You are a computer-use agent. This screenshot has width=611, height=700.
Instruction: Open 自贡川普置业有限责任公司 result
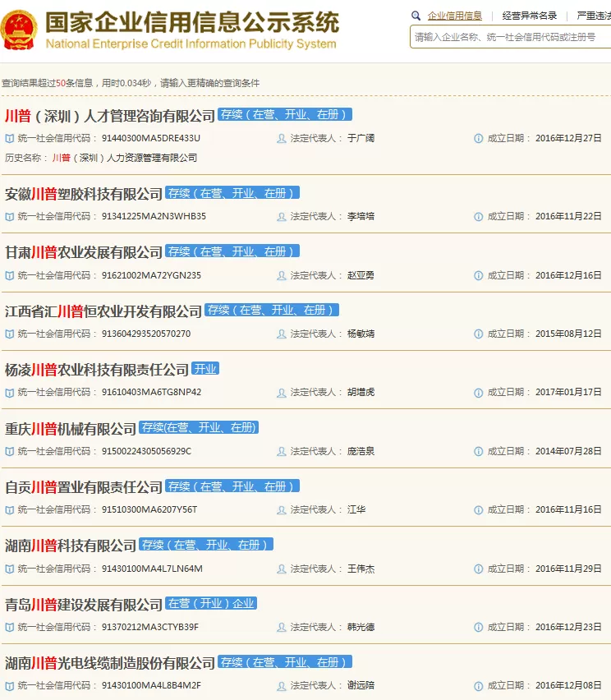coord(84,487)
